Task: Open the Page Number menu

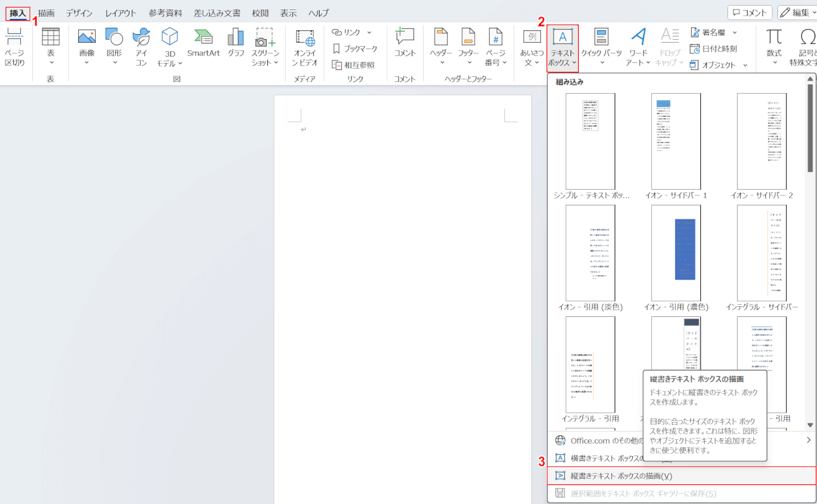Action: [x=495, y=47]
